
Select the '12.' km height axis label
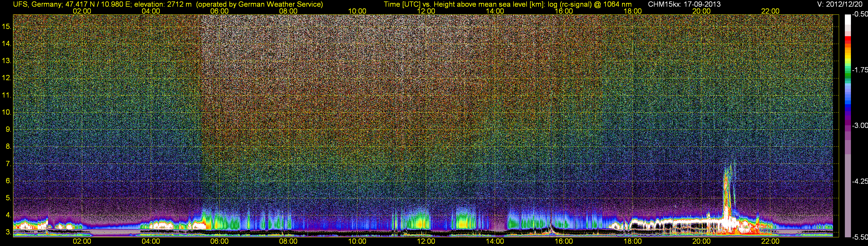click(x=7, y=78)
